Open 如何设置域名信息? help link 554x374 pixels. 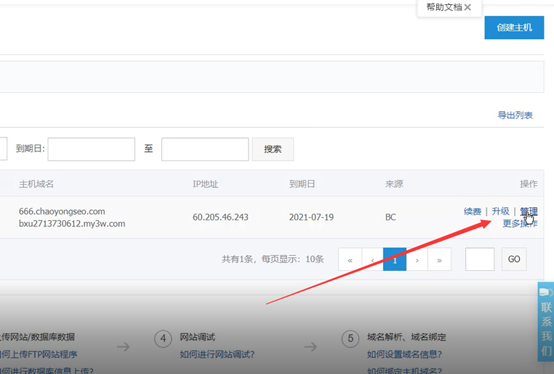(405, 354)
